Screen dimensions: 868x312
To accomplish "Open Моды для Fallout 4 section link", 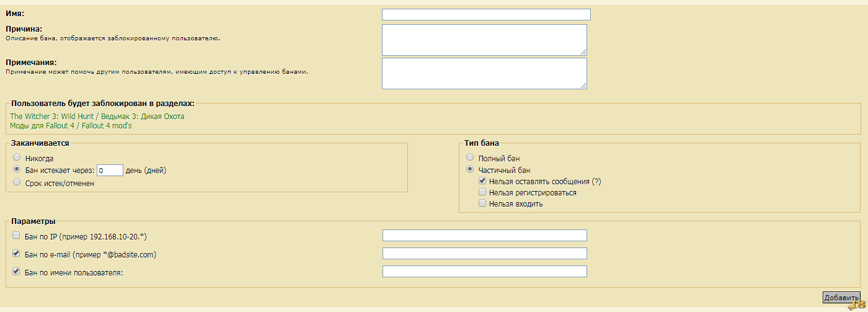I will pos(71,125).
